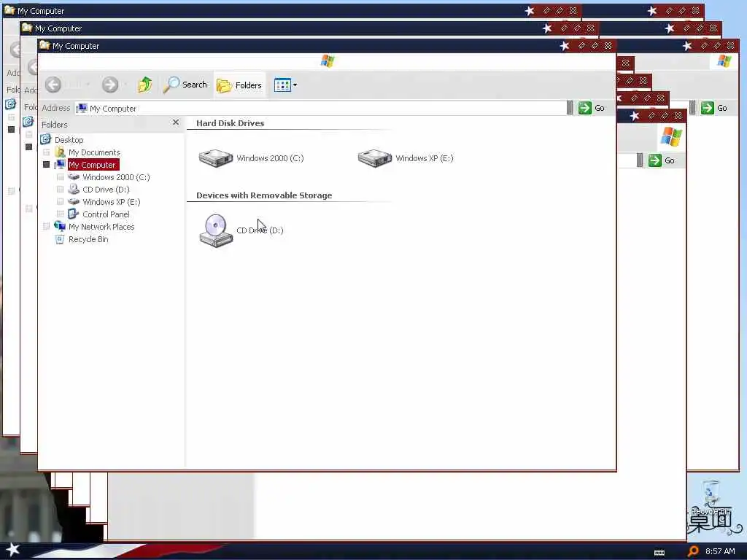Select highlighted My Computer tree item
Image resolution: width=747 pixels, height=560 pixels.
coord(92,165)
